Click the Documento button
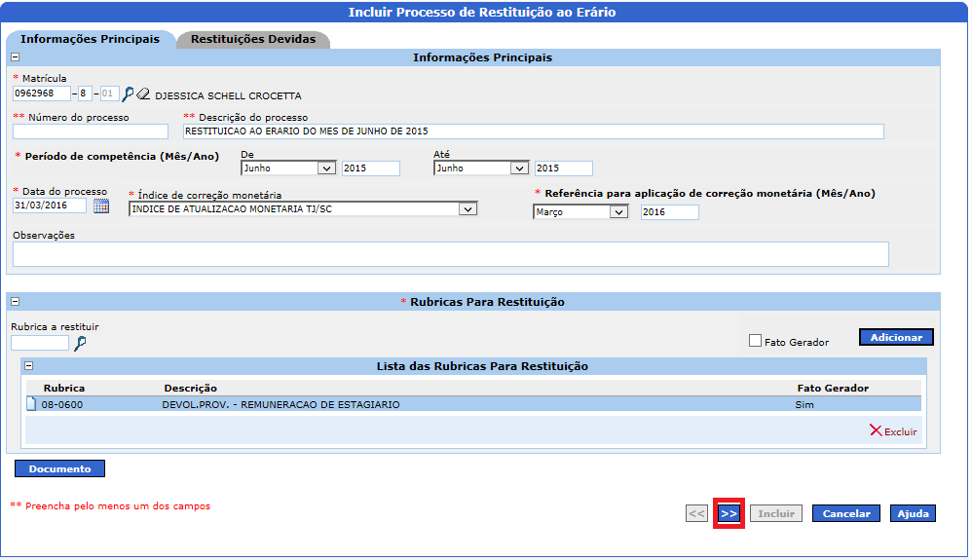This screenshot has width=972, height=560. 59,469
